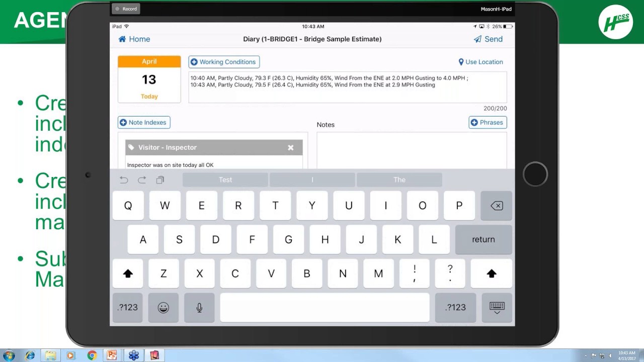Tap the Z key
Screen dimensions: 644x362
164,274
